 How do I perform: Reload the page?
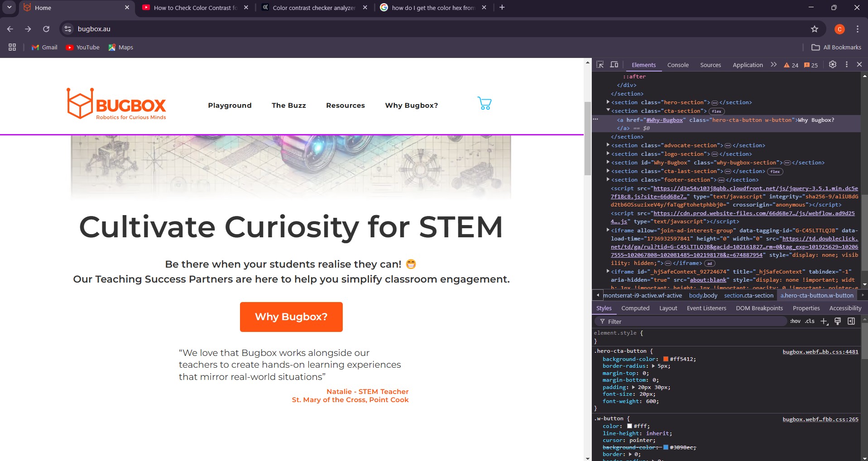[x=46, y=29]
